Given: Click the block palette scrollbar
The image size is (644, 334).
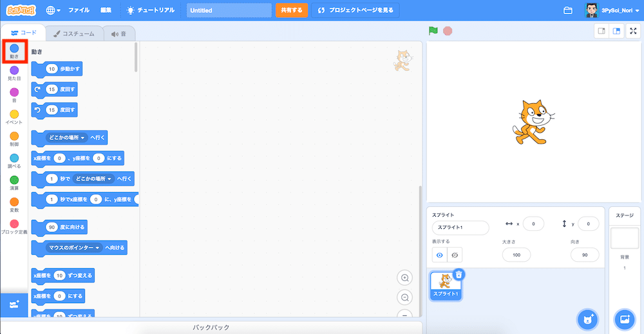Looking at the screenshot, I should click(136, 57).
